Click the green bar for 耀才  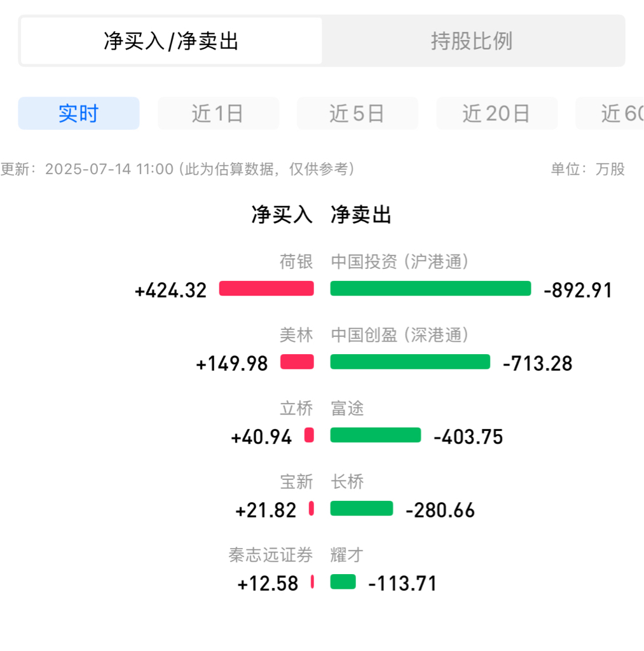point(343,582)
